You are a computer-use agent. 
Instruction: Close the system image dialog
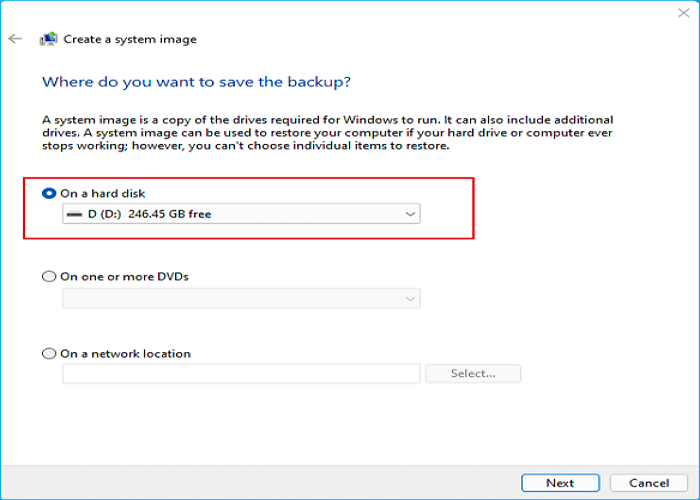point(683,12)
